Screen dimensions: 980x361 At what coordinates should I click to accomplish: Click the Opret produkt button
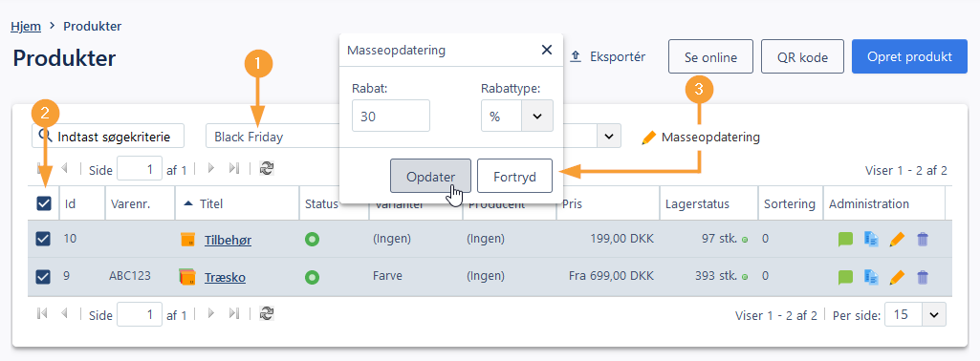click(908, 57)
